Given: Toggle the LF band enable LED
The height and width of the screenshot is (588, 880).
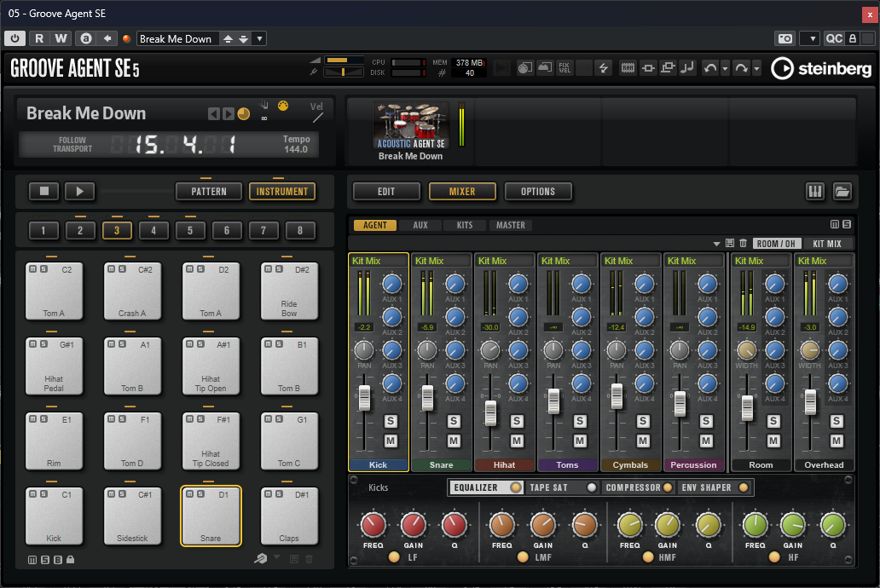Looking at the screenshot, I should tap(394, 557).
